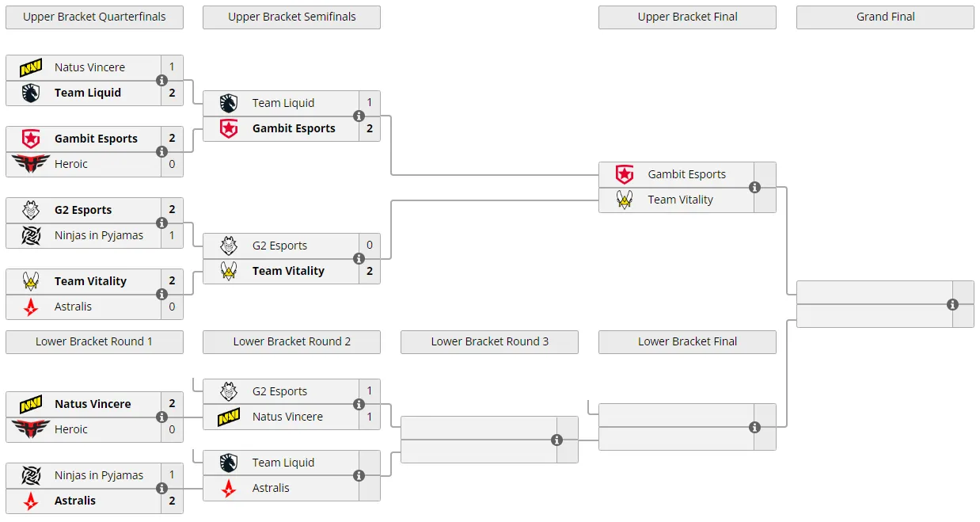Select the Grand Final round header

[885, 17]
